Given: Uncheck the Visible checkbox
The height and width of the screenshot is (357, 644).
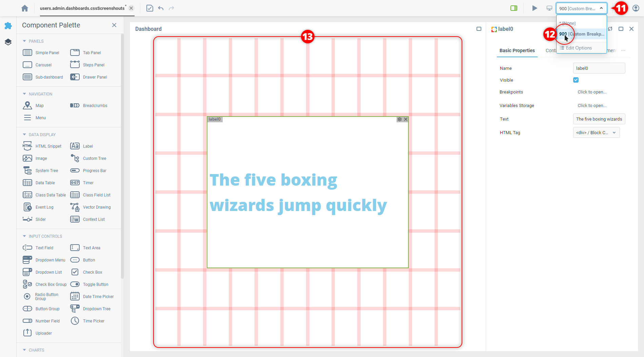Looking at the screenshot, I should [x=576, y=80].
